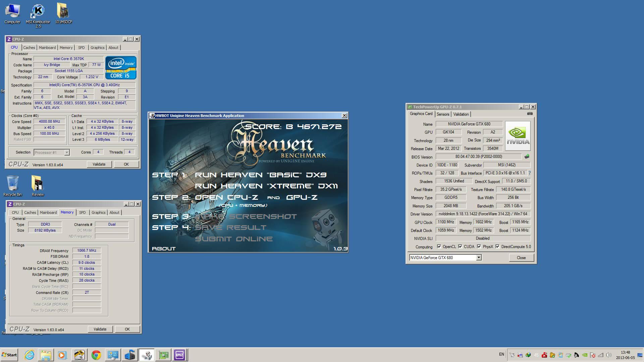Viewport: 644px width, 362px height.
Task: Switch to CPU tab in bottom CPU-Z window
Action: click(x=15, y=213)
